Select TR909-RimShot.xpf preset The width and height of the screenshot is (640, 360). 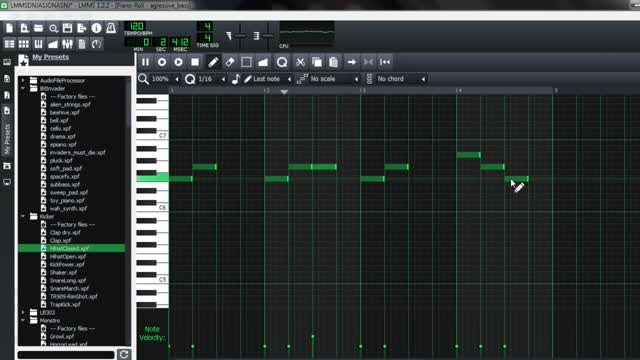click(x=73, y=296)
